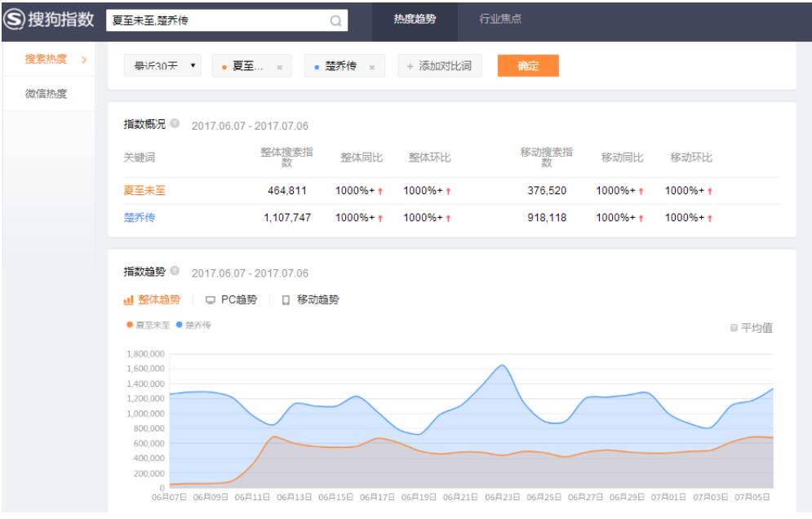Select the 整体趋势 bar chart tab
The width and height of the screenshot is (812, 519).
click(x=153, y=299)
